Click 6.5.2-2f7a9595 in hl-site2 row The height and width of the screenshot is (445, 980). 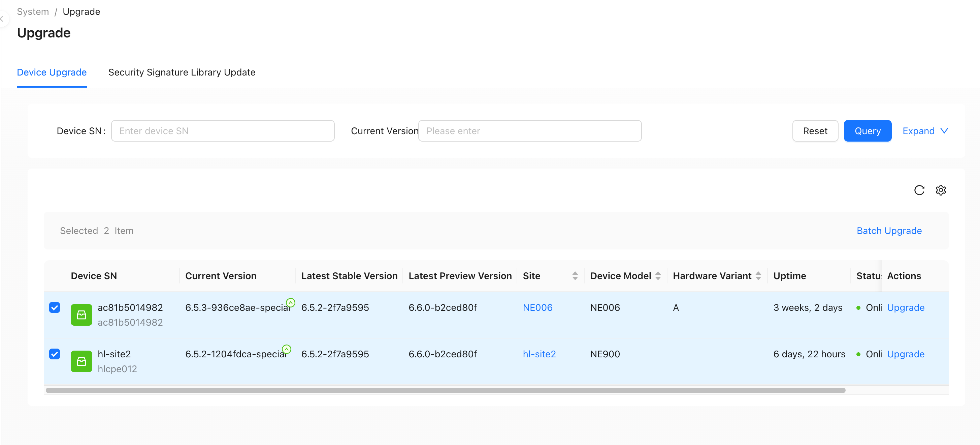coord(335,354)
